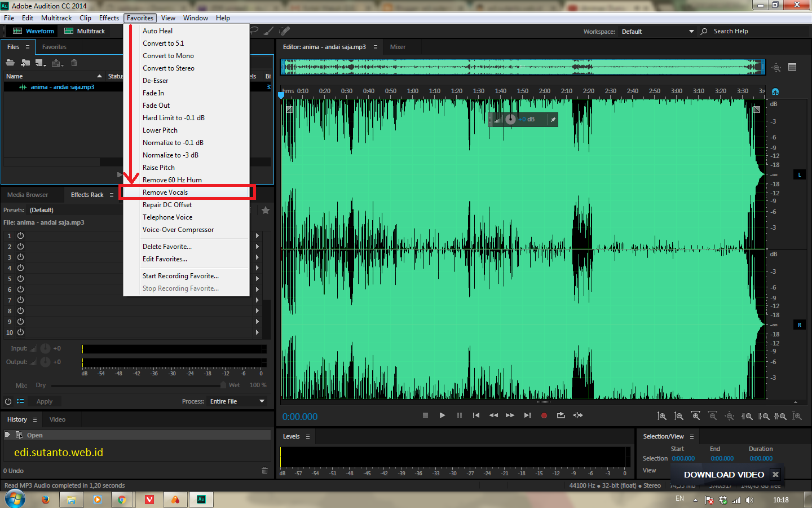Switch to the Mixer tab
This screenshot has width=812, height=508.
point(398,47)
